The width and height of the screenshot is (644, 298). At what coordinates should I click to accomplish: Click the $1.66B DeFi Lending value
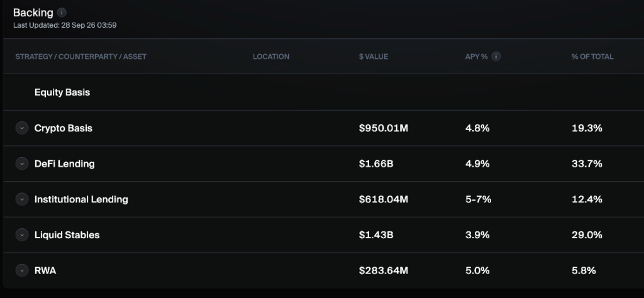tap(376, 164)
